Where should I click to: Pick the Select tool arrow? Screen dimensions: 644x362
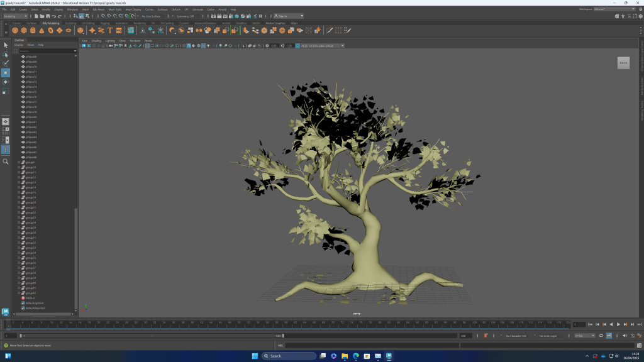[6, 45]
